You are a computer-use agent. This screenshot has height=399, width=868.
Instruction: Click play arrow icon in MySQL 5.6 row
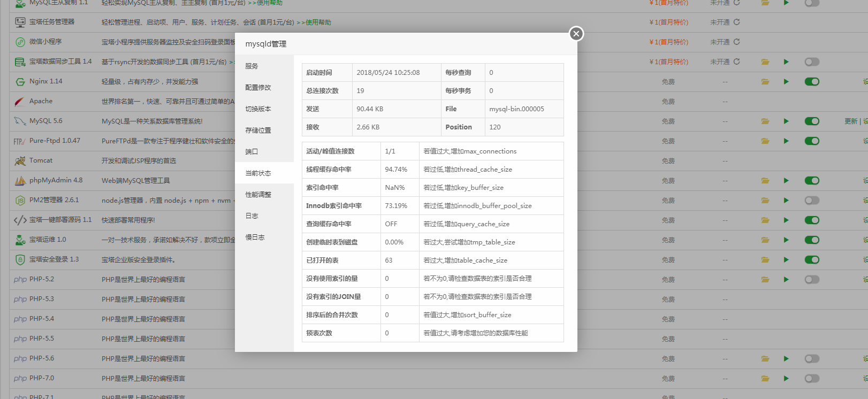[786, 121]
